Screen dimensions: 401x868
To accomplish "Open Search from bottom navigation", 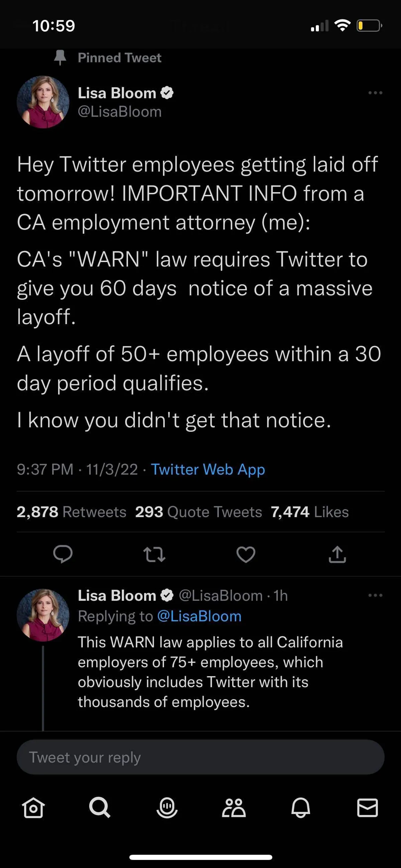I will coord(100,808).
